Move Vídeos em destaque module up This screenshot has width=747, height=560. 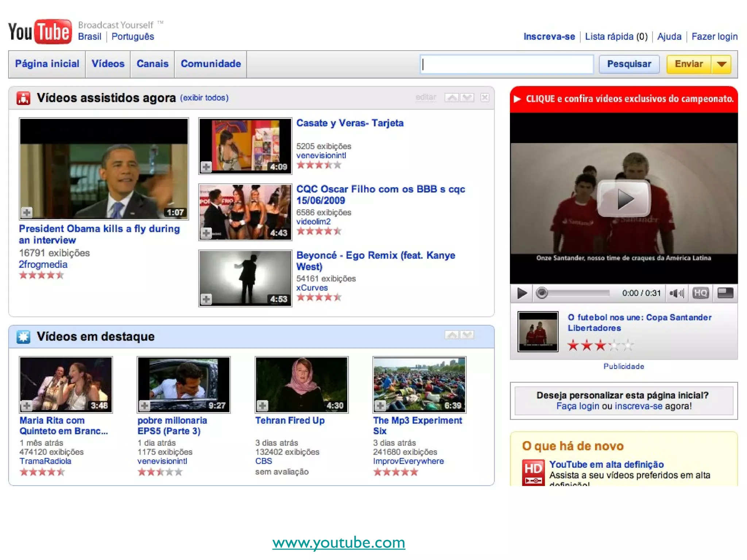click(452, 335)
